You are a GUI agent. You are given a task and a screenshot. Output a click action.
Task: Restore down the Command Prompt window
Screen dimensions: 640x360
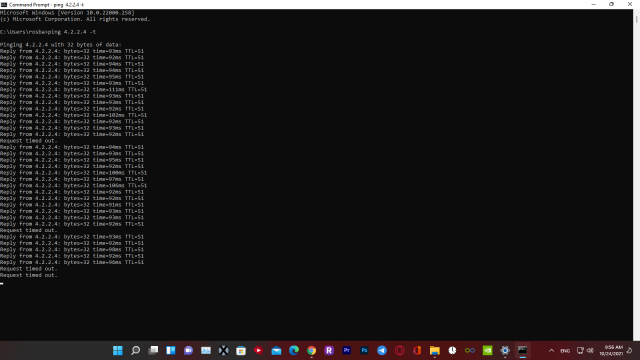(611, 4)
